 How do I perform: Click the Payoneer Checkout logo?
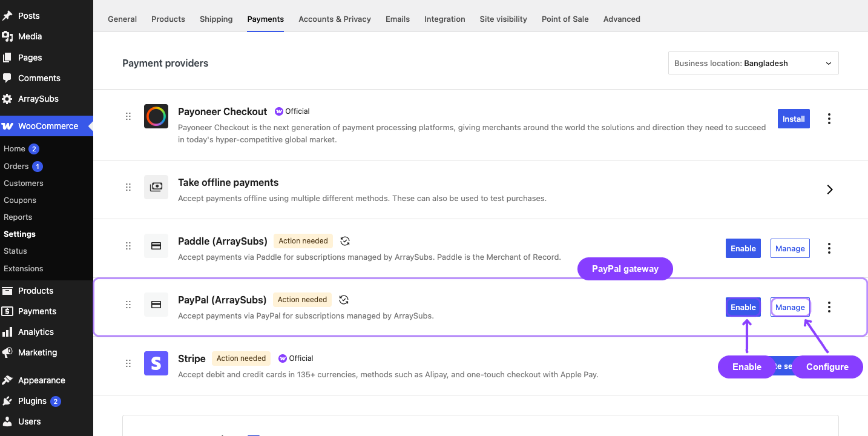point(156,116)
